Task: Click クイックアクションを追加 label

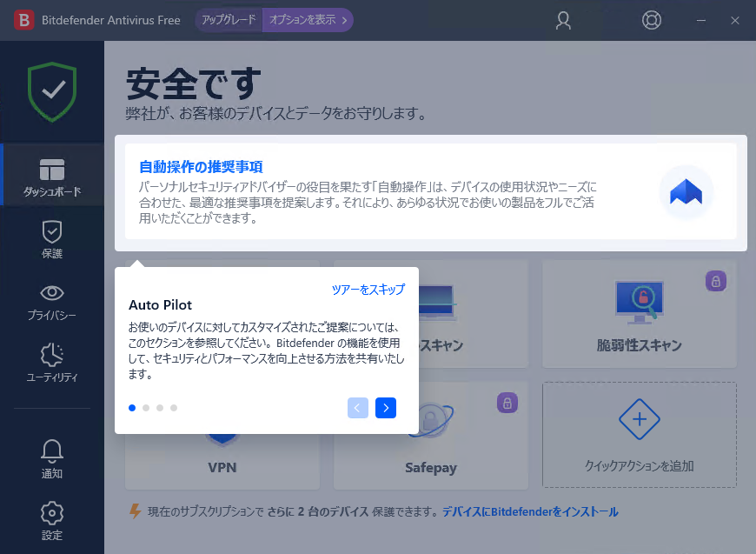Action: pos(640,465)
